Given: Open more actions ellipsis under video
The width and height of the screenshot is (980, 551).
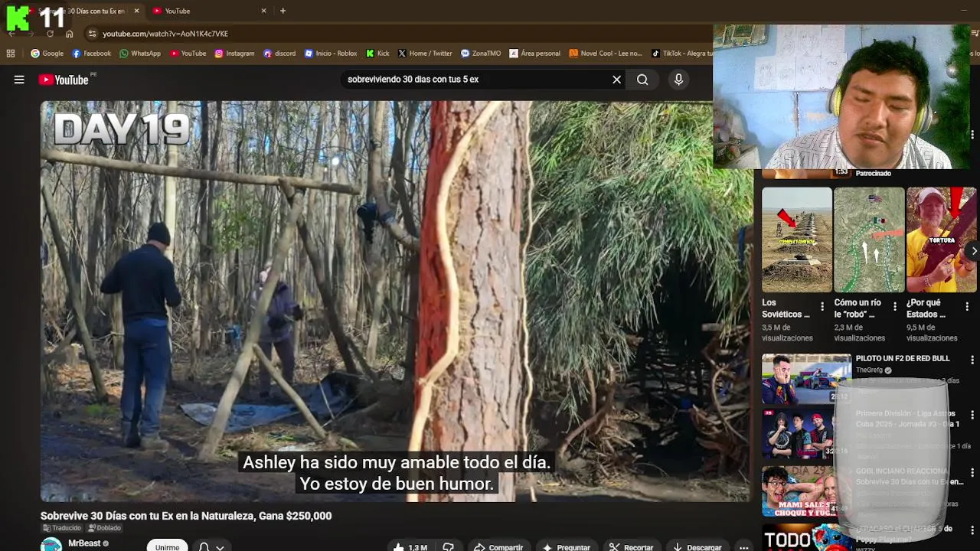Looking at the screenshot, I should (743, 547).
